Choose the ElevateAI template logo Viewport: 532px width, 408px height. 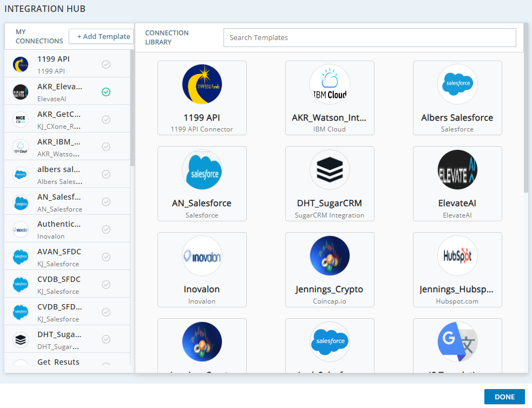457,170
